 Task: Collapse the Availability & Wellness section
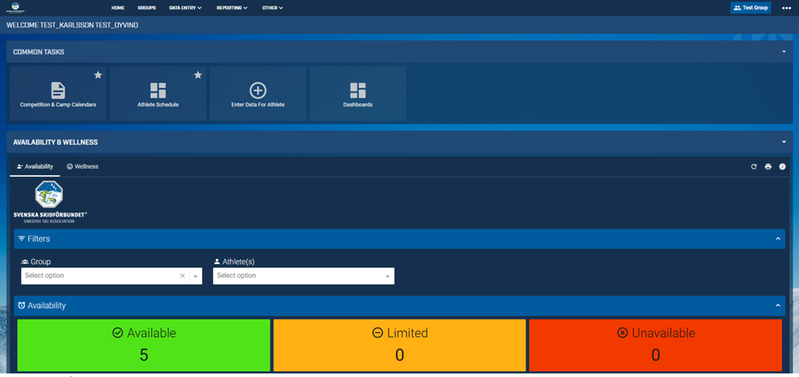(x=784, y=142)
